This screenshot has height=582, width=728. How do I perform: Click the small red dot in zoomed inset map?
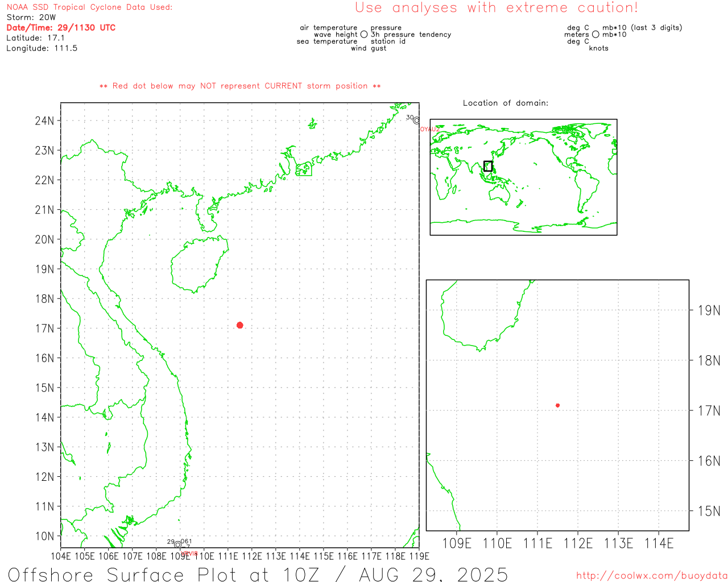pos(557,405)
